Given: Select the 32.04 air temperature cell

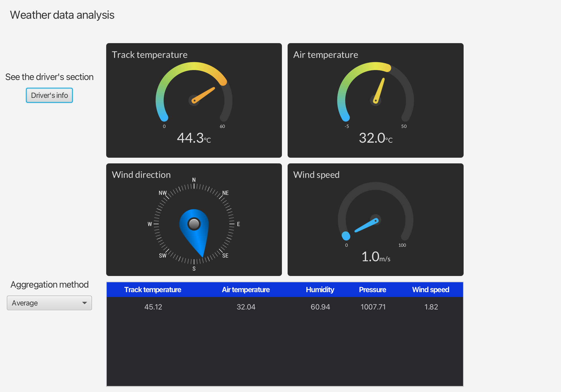Looking at the screenshot, I should pyautogui.click(x=246, y=307).
